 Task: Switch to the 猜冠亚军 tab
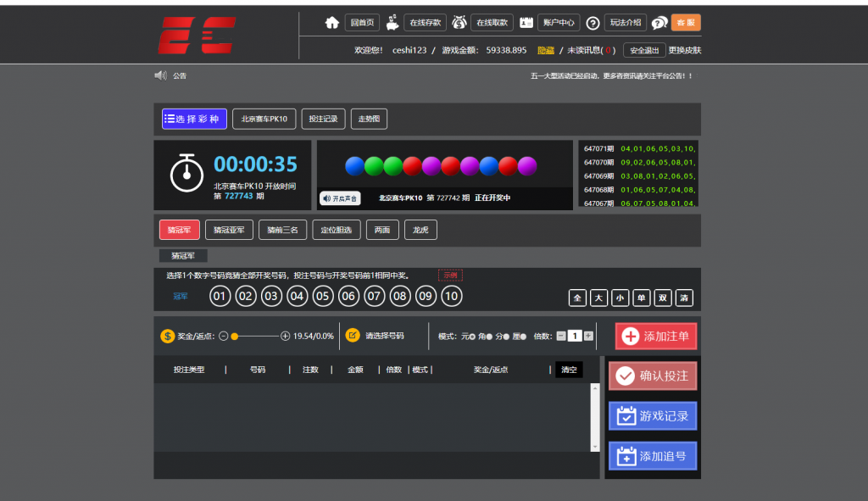229,230
